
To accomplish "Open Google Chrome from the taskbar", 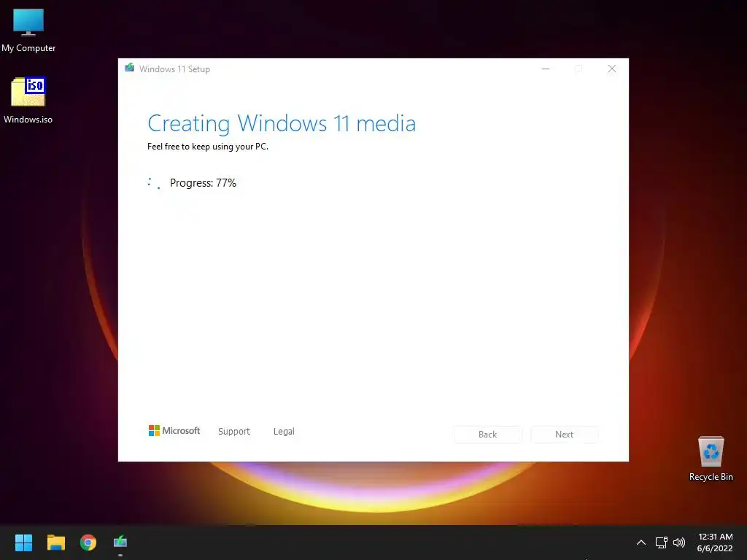I will 88,542.
